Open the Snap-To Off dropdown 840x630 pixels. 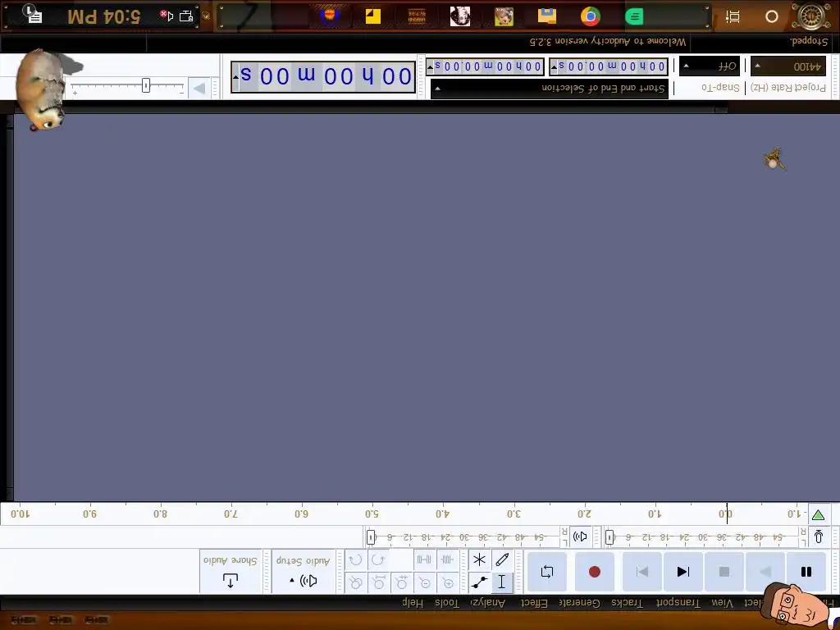coord(710,66)
